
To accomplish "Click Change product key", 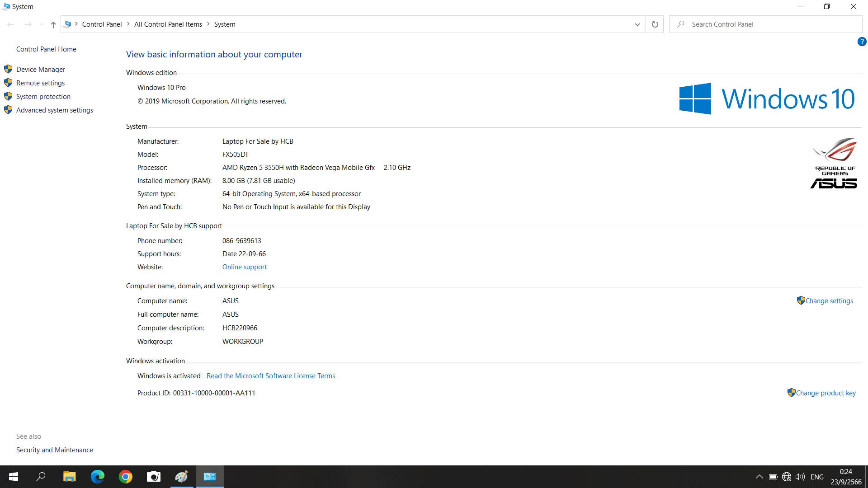I will pos(826,393).
